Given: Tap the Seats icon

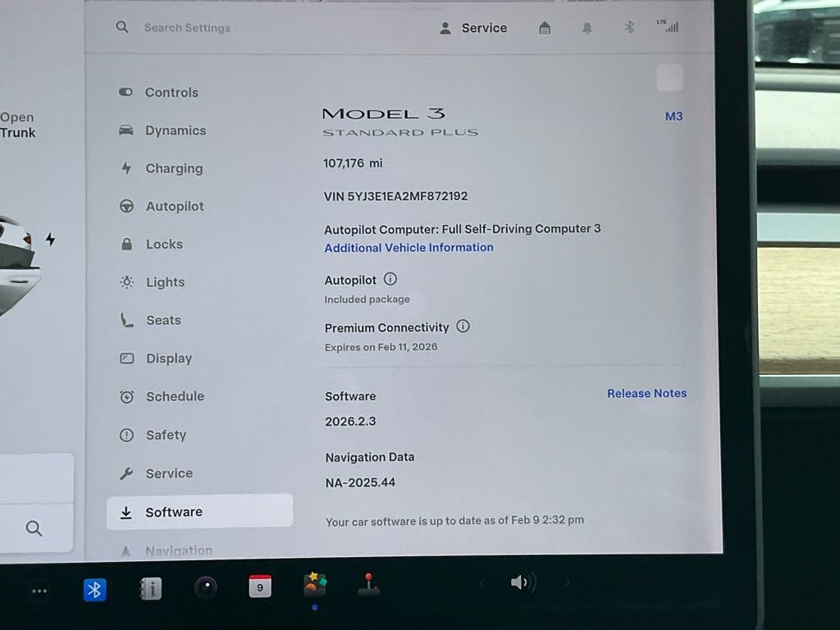Looking at the screenshot, I should (x=126, y=320).
